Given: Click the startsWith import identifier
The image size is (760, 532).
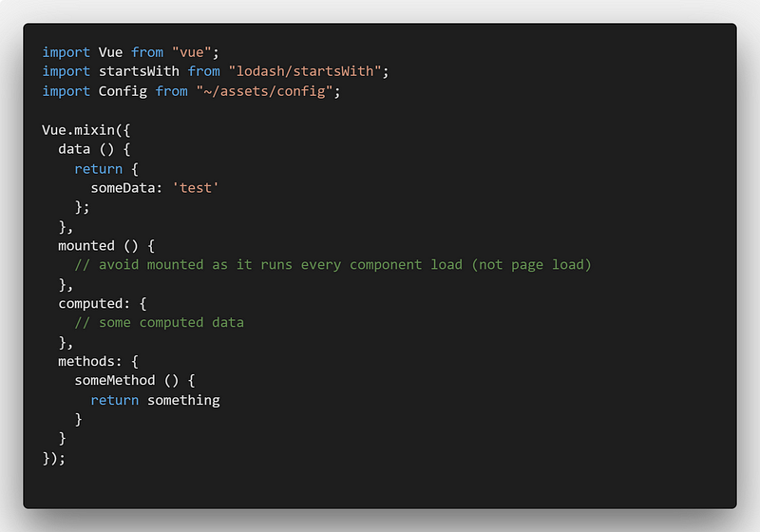Looking at the screenshot, I should click(x=139, y=71).
